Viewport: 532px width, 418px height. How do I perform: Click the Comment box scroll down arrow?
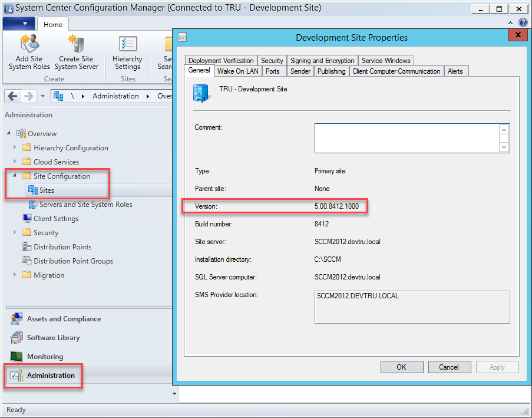click(x=504, y=147)
